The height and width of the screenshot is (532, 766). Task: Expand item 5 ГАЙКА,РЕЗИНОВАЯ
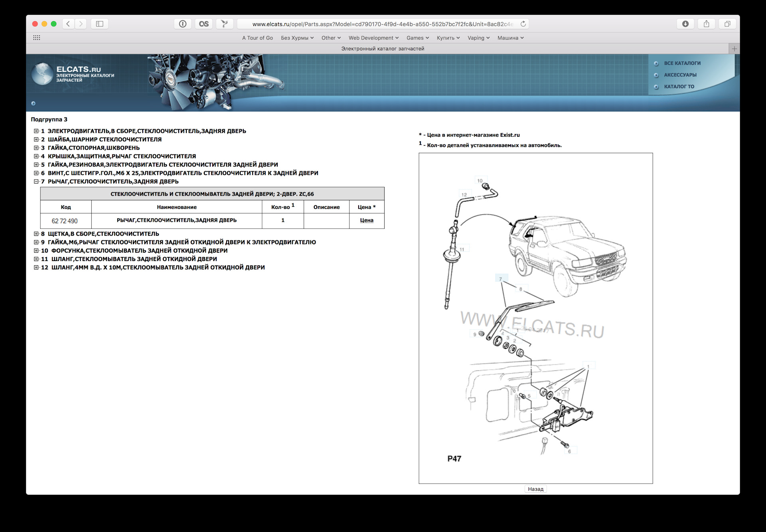click(x=36, y=164)
